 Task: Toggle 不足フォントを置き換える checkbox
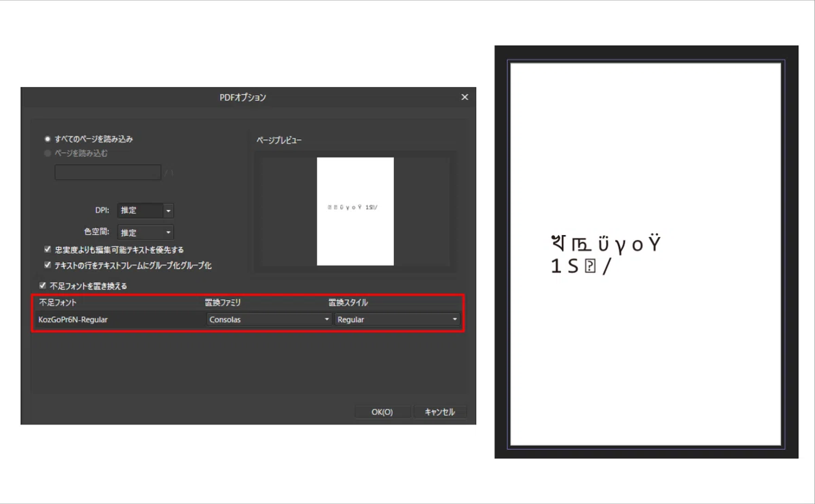point(43,286)
